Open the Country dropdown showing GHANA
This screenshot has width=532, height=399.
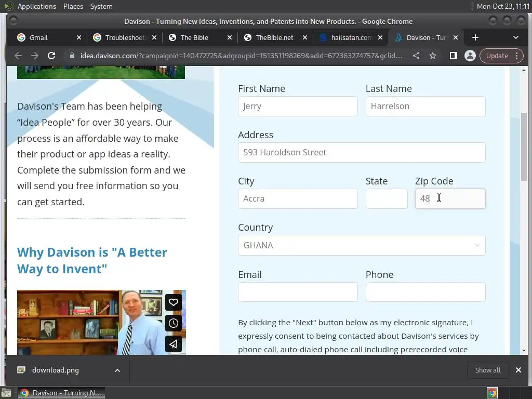(362, 245)
